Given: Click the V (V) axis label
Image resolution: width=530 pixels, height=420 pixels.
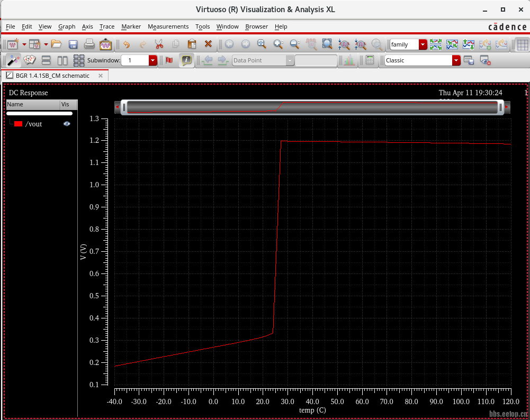Looking at the screenshot, I should point(83,252).
